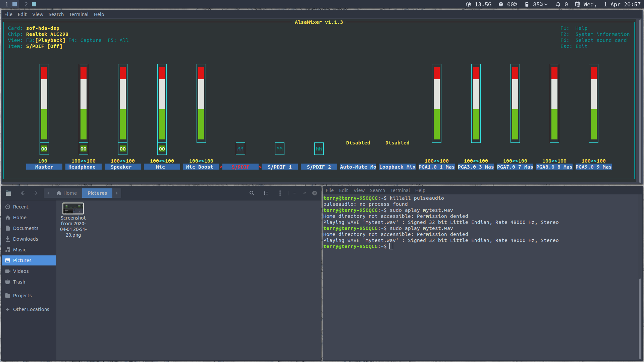Select the screenshot thumbnail in Pictures
The width and height of the screenshot is (644, 362).
click(x=73, y=208)
